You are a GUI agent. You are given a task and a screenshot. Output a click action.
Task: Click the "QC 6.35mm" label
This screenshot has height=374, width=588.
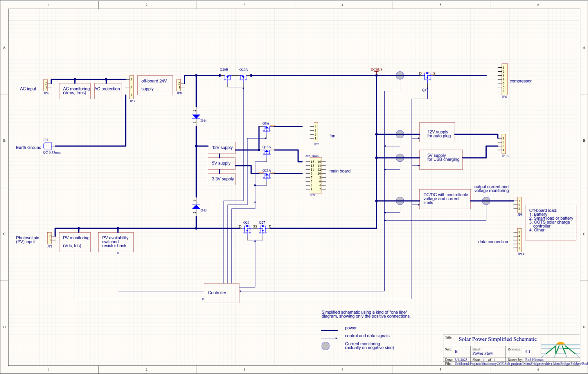click(x=52, y=152)
